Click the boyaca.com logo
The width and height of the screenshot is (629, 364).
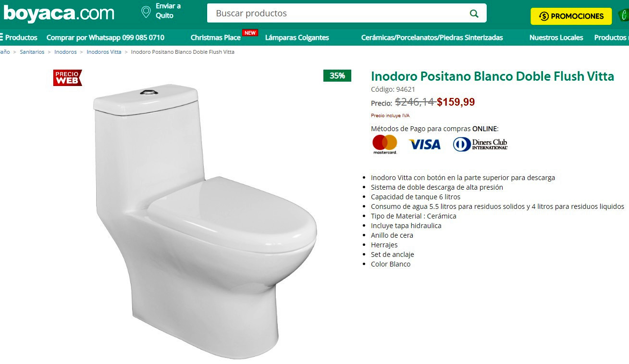[59, 13]
